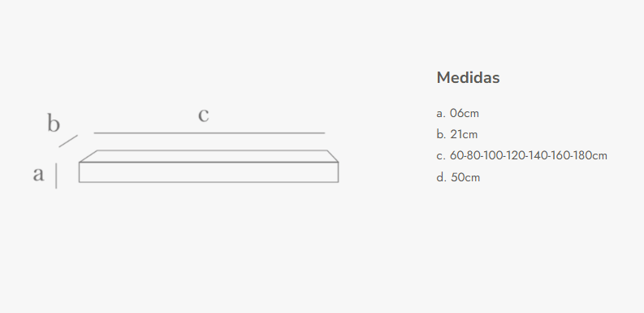Select the 'a. 06cm' measurement line
This screenshot has height=313, width=644.
tap(457, 113)
